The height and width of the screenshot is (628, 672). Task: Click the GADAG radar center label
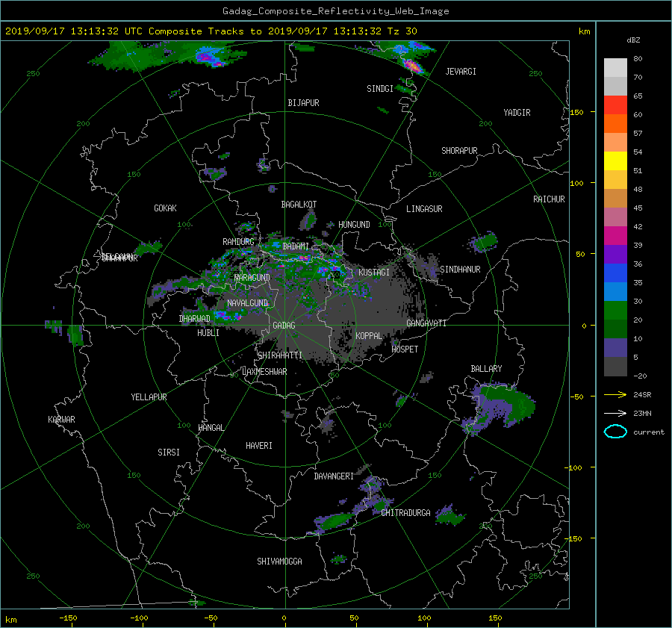pyautogui.click(x=284, y=326)
